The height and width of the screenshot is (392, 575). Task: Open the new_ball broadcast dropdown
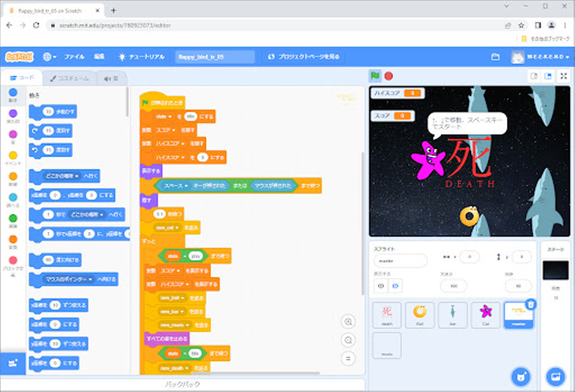coord(172,298)
